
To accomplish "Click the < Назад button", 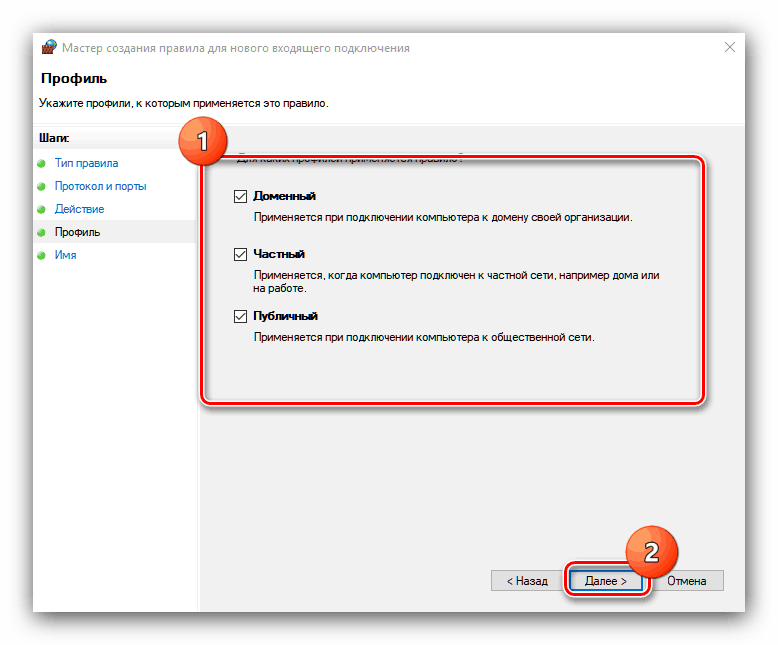I will coord(527,580).
